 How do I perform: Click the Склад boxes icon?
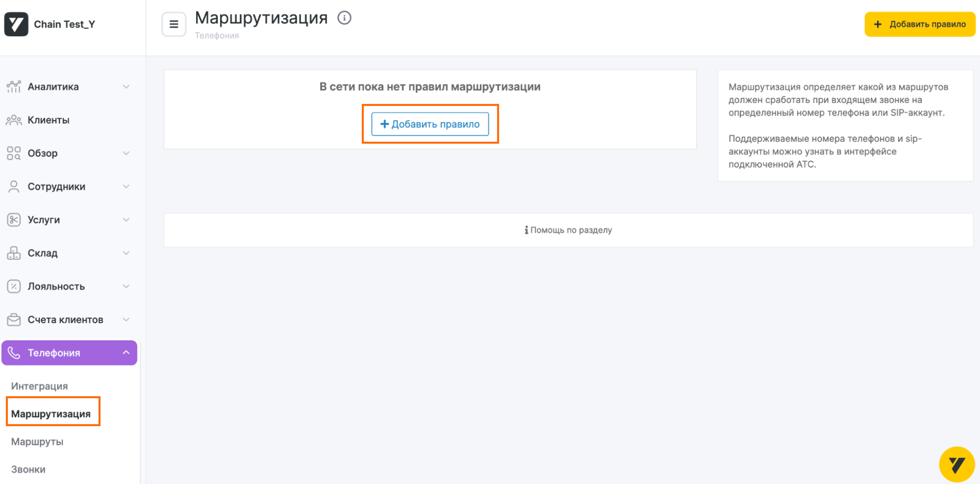click(14, 253)
